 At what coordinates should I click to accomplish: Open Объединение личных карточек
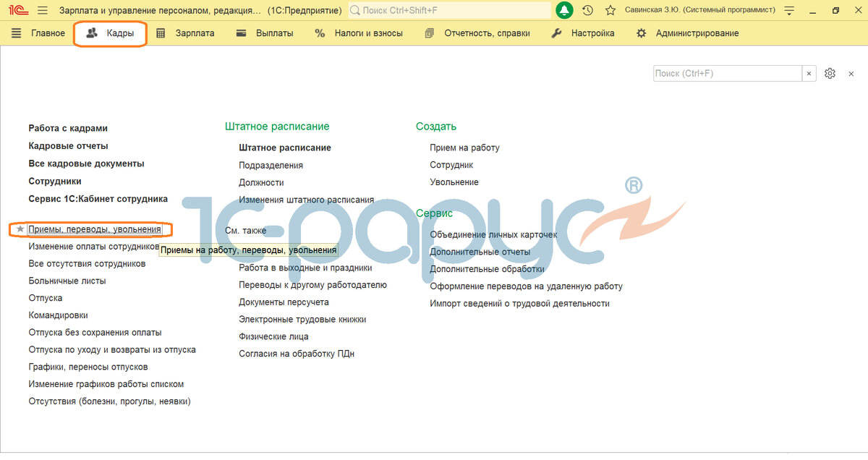(x=493, y=234)
